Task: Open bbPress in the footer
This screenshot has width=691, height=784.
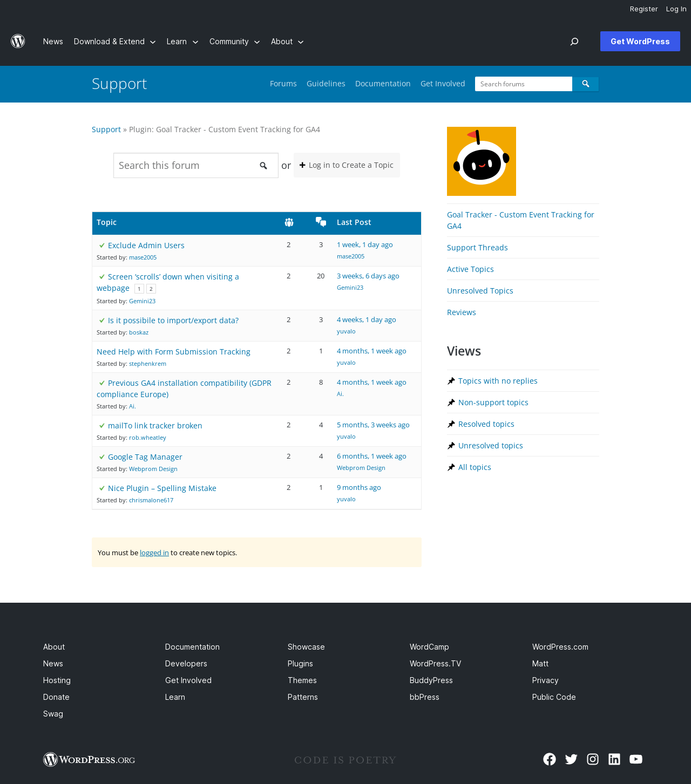Action: tap(424, 697)
